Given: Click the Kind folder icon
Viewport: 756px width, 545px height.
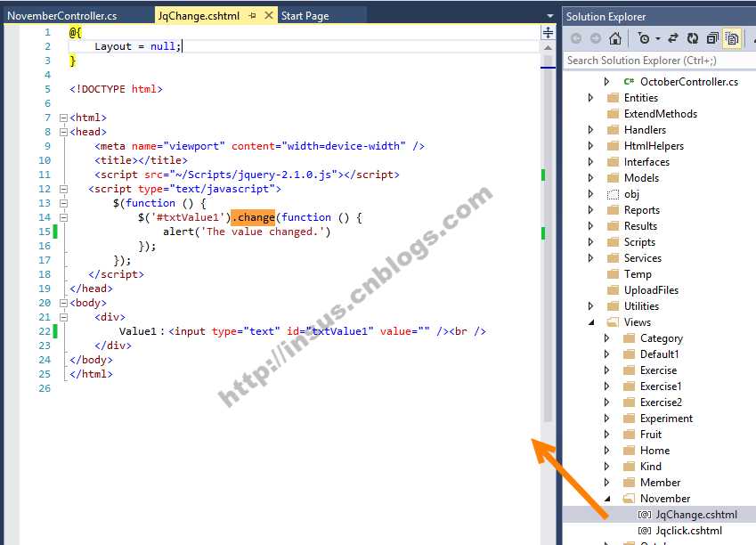Looking at the screenshot, I should [x=629, y=467].
